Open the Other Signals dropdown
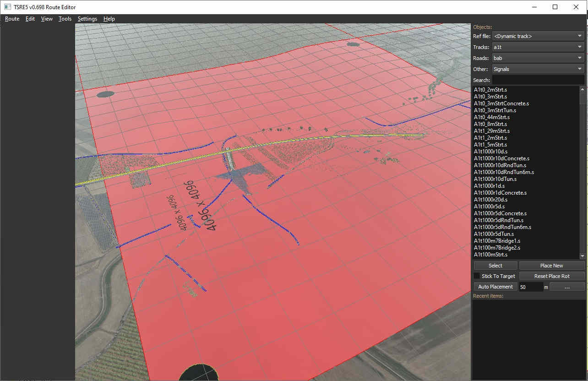Screen dimensions: 588x381 [538, 69]
